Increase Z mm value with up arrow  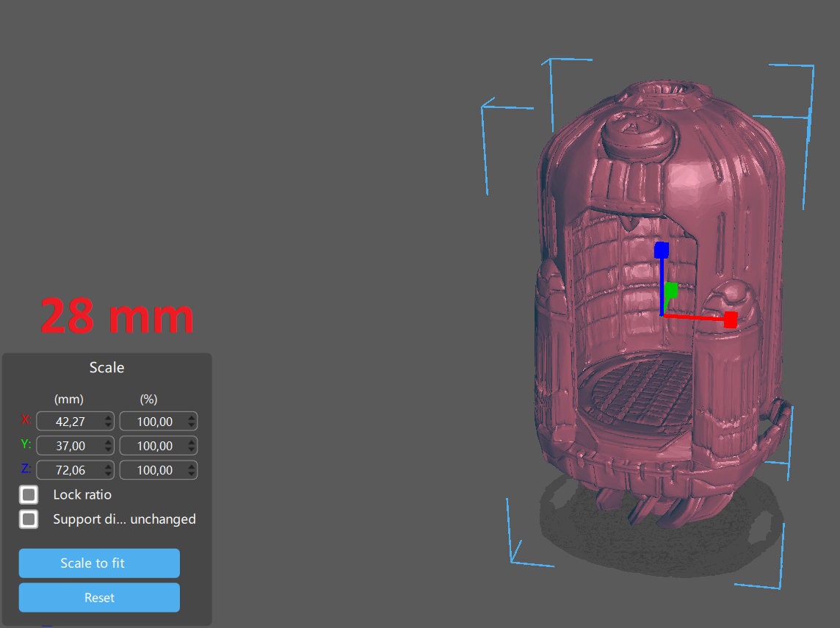109,466
